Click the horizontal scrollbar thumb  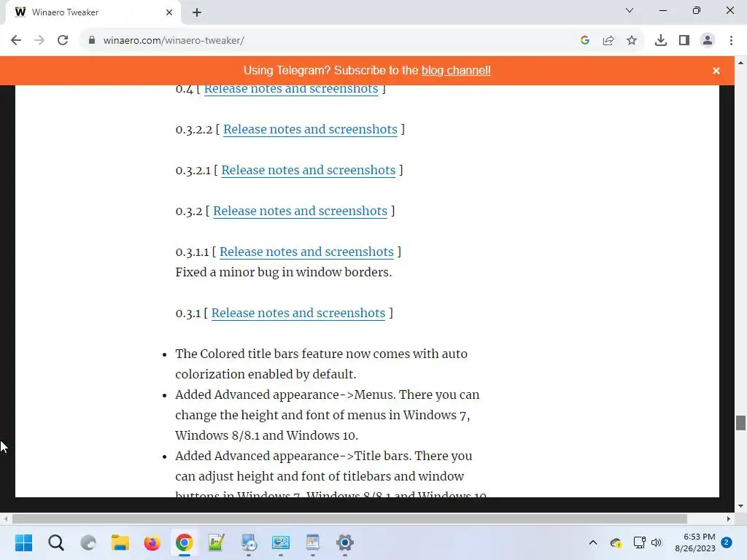coord(349,518)
